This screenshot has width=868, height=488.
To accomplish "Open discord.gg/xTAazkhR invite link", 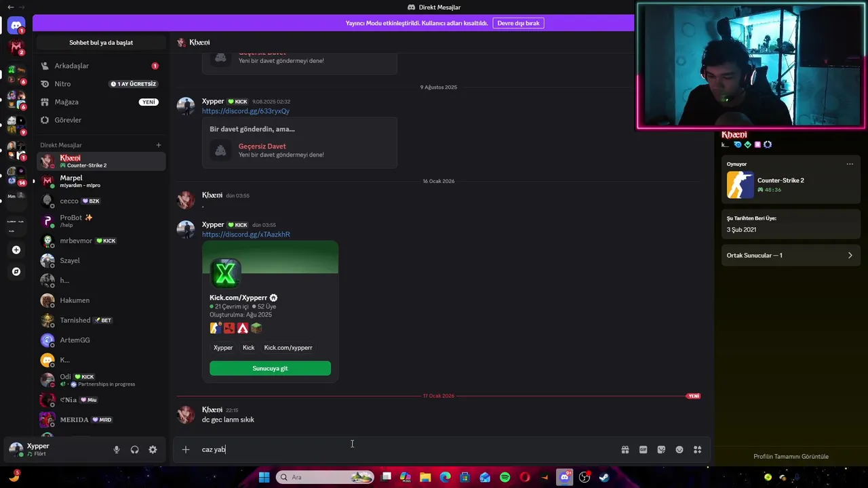I will tap(246, 235).
